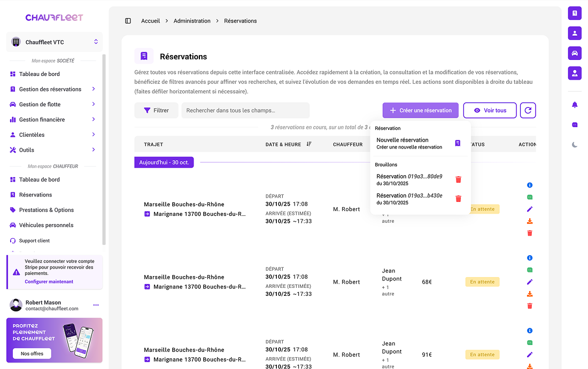Activate the Aujourd'hui - 30 oct. filter pill
The width and height of the screenshot is (588, 369).
coord(164,161)
